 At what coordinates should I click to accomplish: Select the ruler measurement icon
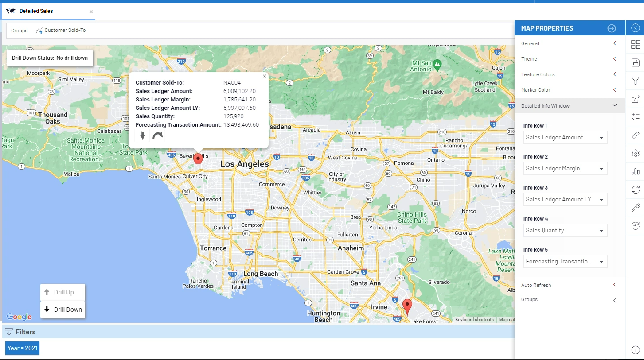(636, 135)
